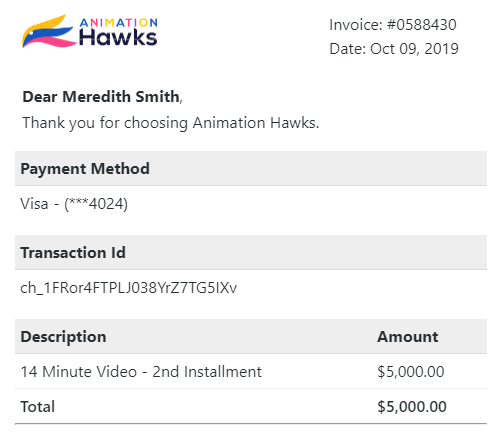Screen dimensions: 497x432
Task: Click the hawk bird emblem graphic
Action: pos(49,31)
